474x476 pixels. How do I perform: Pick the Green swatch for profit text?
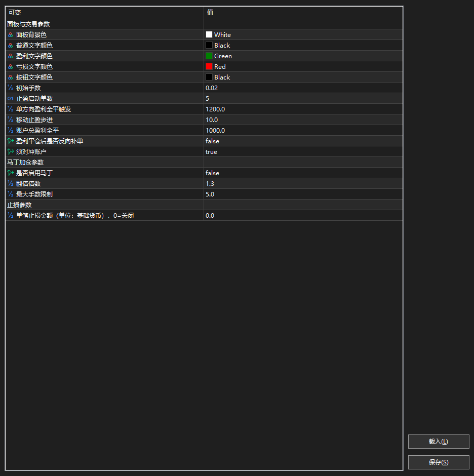pyautogui.click(x=209, y=56)
